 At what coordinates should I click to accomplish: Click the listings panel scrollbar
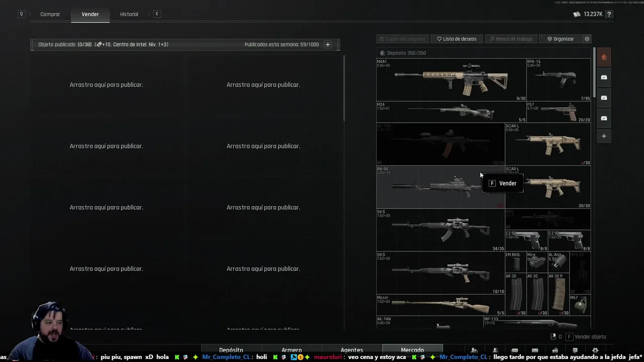(x=344, y=88)
